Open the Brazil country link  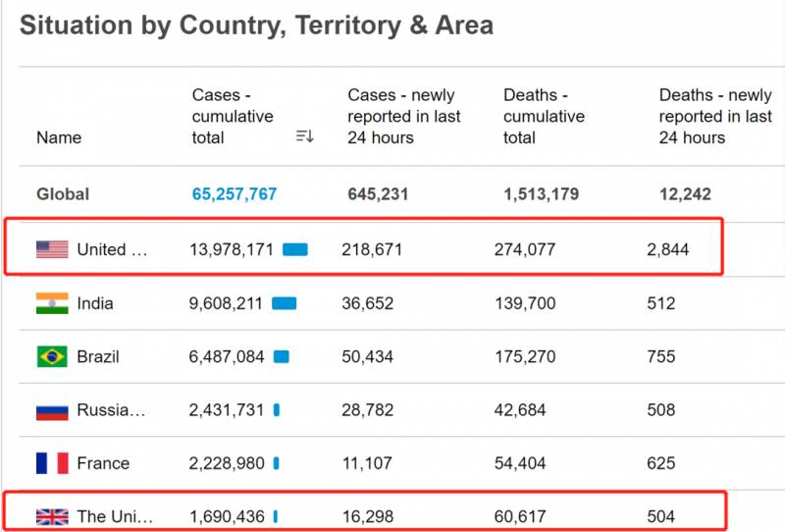pos(98,356)
